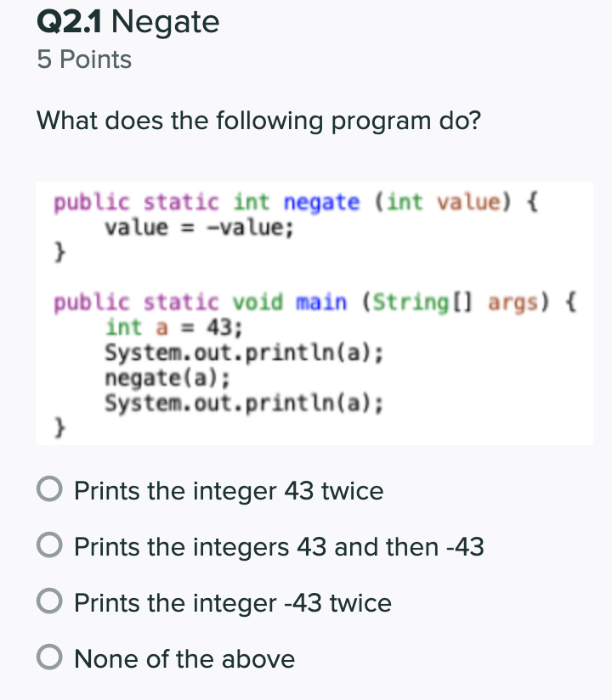Click the answer text 'Prints the integer -43 twice'
This screenshot has width=612, height=700.
pyautogui.click(x=232, y=603)
